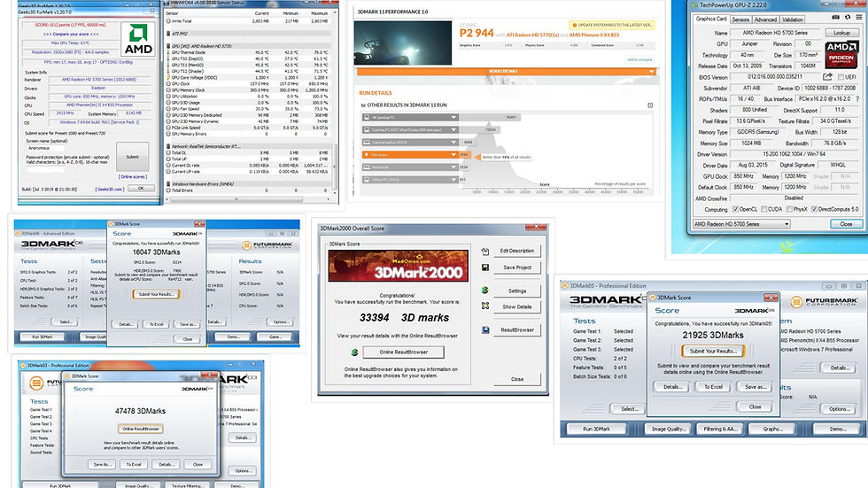Toggle the OpenCL checkbox
Viewport: 868px width, 488px height.
click(735, 209)
